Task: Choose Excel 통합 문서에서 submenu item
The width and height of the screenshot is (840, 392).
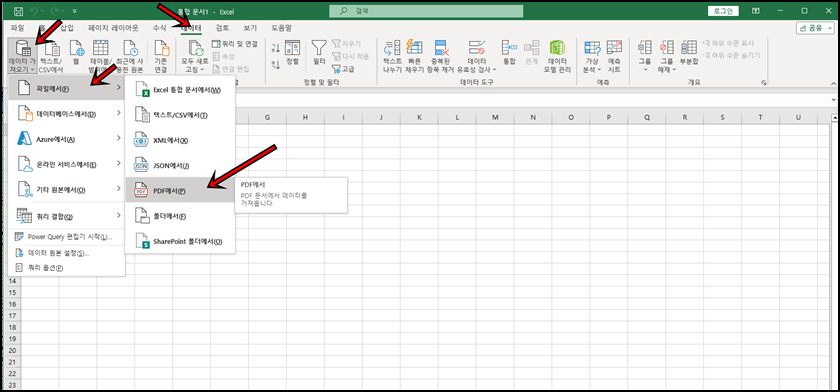Action: 180,89
